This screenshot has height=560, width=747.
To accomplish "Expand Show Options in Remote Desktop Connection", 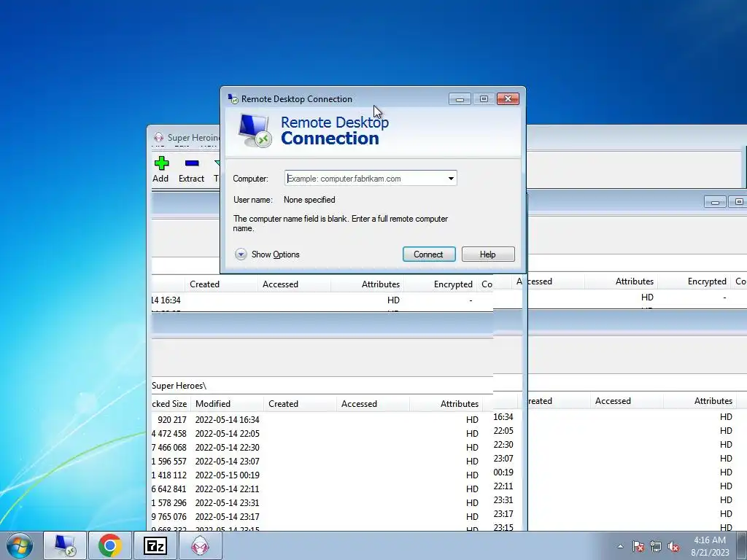I will coord(267,254).
